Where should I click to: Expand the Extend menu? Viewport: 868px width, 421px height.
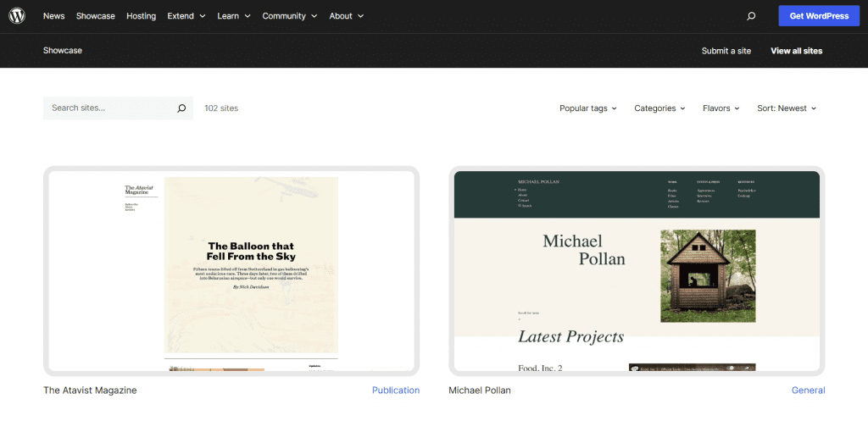pyautogui.click(x=186, y=16)
